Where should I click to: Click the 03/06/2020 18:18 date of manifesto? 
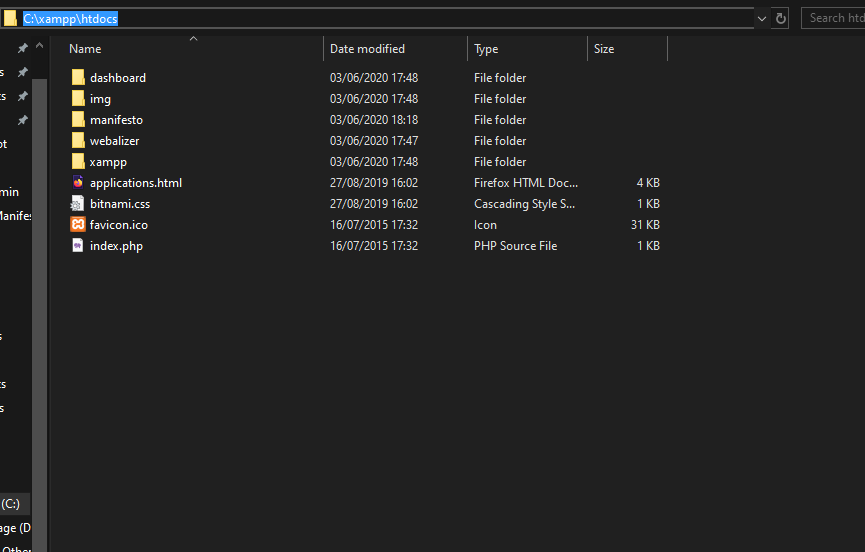click(x=374, y=120)
